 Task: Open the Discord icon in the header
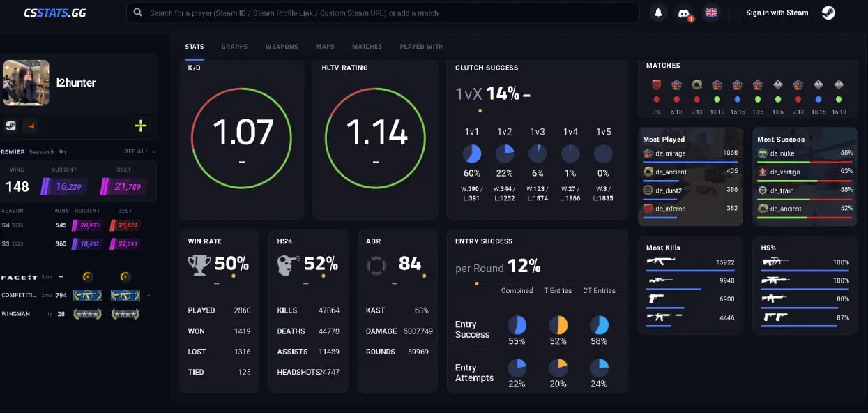pos(684,13)
